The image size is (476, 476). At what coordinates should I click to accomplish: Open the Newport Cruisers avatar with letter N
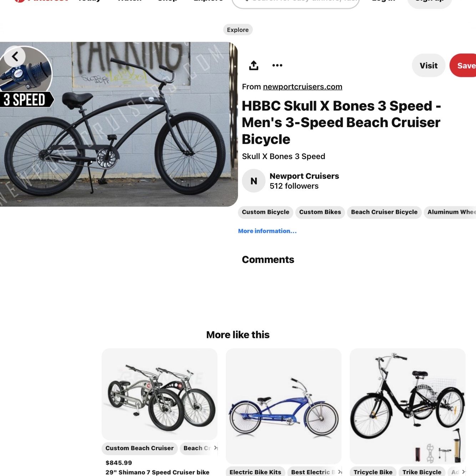tap(254, 181)
